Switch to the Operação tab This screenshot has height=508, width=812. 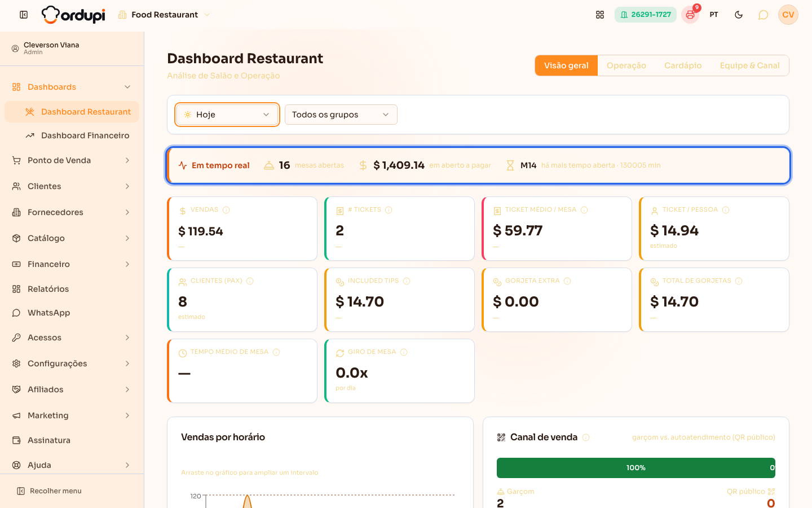pyautogui.click(x=626, y=65)
